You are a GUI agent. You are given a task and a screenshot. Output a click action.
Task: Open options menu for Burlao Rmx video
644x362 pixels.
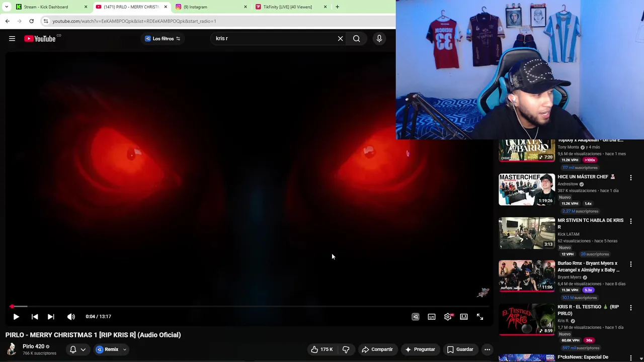pos(630,264)
